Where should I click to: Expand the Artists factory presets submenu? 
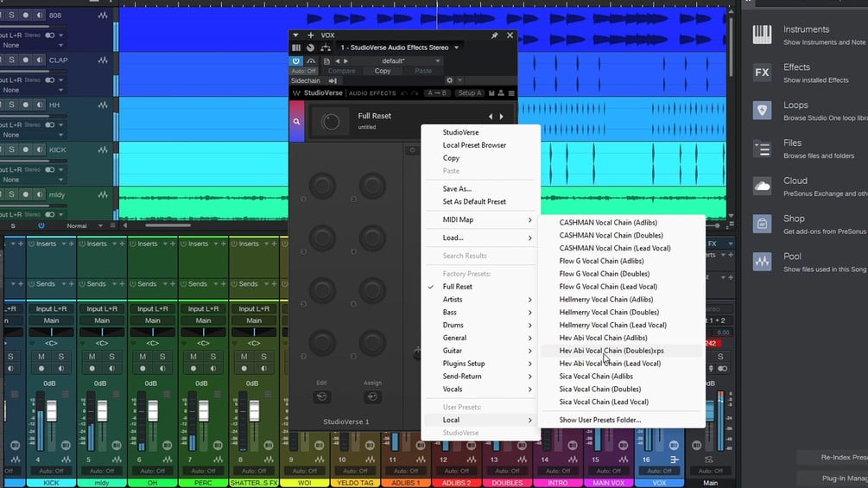point(480,300)
